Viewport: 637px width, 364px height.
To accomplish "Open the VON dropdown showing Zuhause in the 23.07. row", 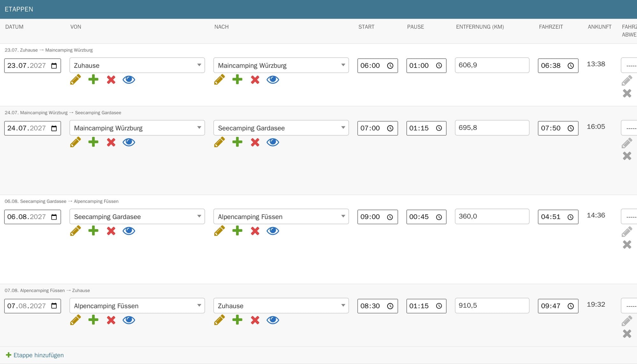I will click(137, 65).
